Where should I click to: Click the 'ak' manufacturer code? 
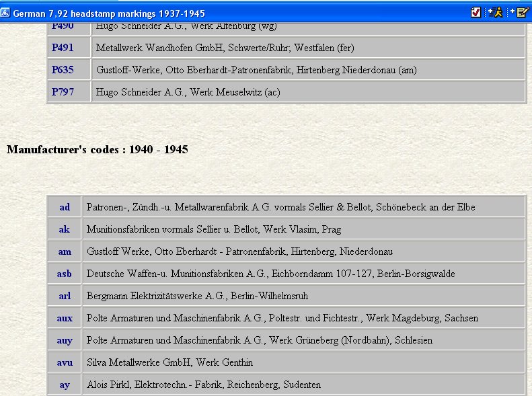pos(65,229)
